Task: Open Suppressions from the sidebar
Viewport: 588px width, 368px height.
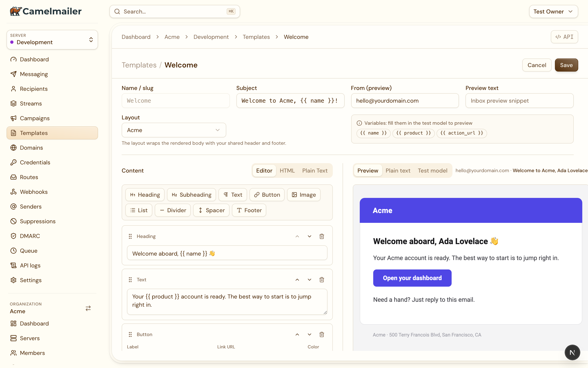Action: [52, 221]
